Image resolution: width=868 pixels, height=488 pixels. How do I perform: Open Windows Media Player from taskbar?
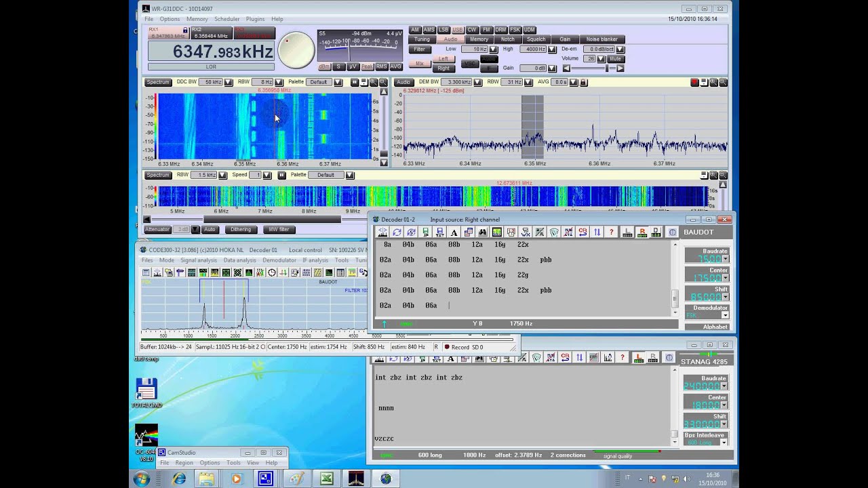[x=236, y=479]
